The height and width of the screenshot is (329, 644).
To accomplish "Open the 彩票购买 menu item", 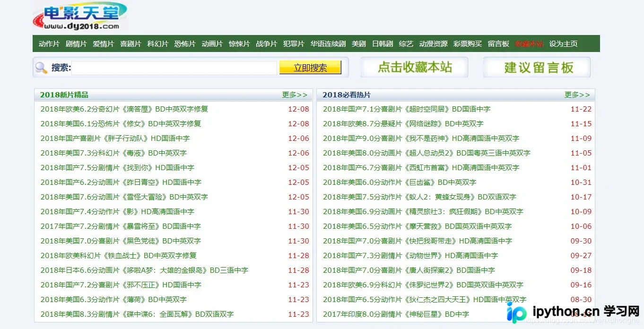I will point(468,44).
